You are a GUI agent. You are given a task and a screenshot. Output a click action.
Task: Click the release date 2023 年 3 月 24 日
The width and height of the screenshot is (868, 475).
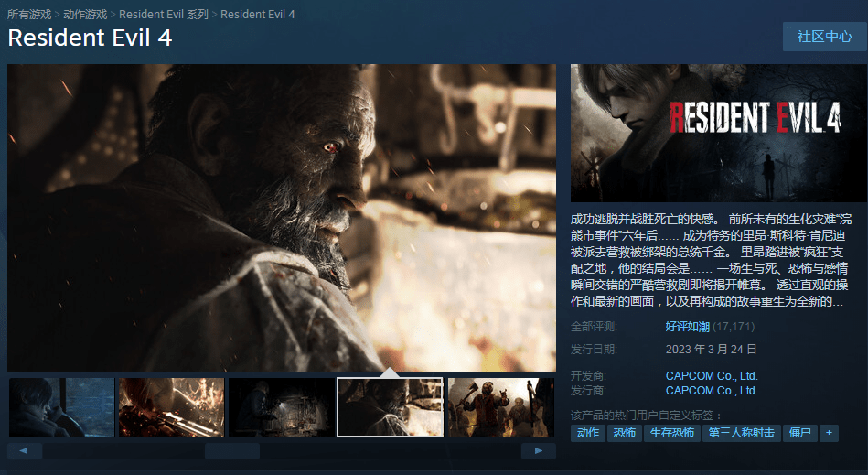point(711,350)
